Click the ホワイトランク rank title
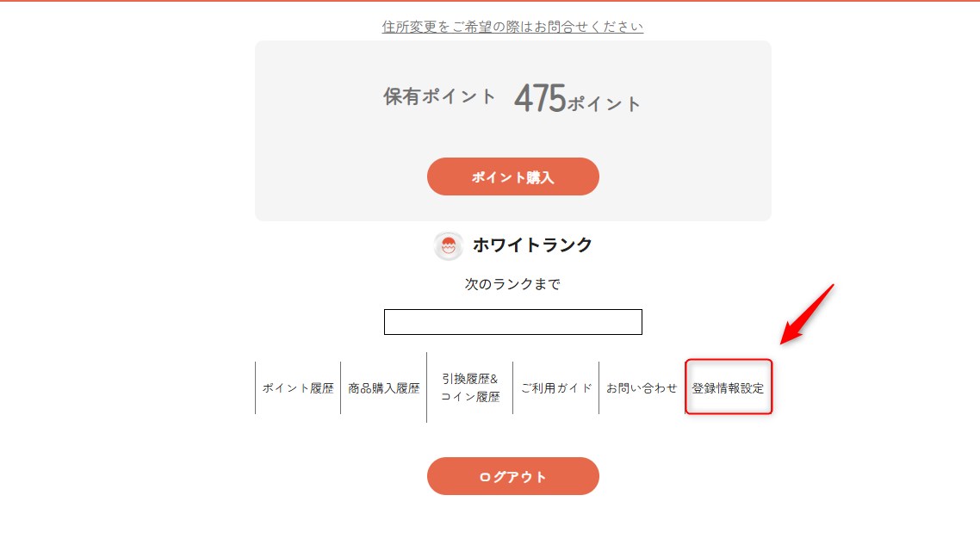Image resolution: width=980 pixels, height=545 pixels. 532,245
